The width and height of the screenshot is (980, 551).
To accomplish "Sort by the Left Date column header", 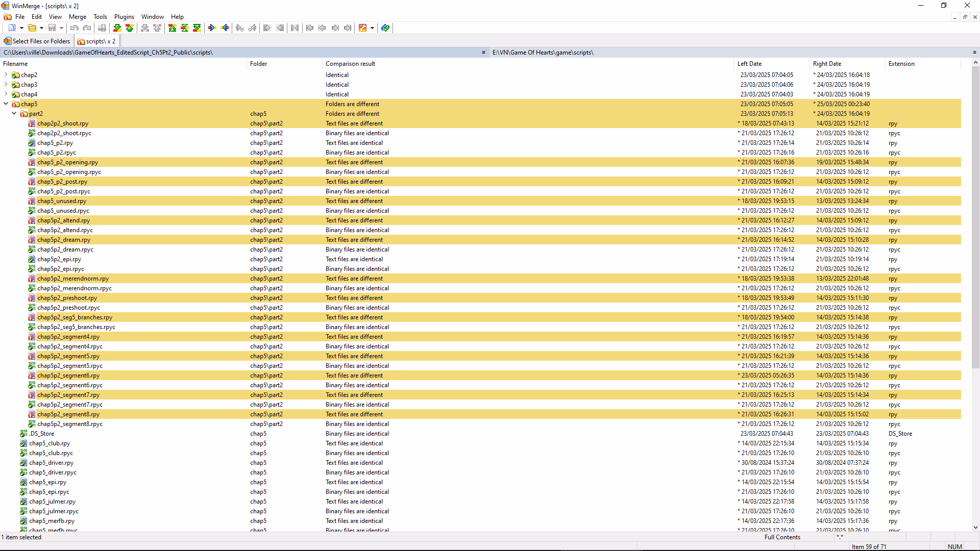I will coord(772,64).
